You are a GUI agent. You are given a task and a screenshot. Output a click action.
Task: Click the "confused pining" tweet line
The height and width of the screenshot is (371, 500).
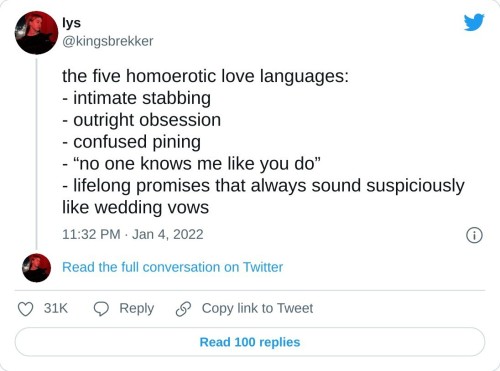[132, 142]
